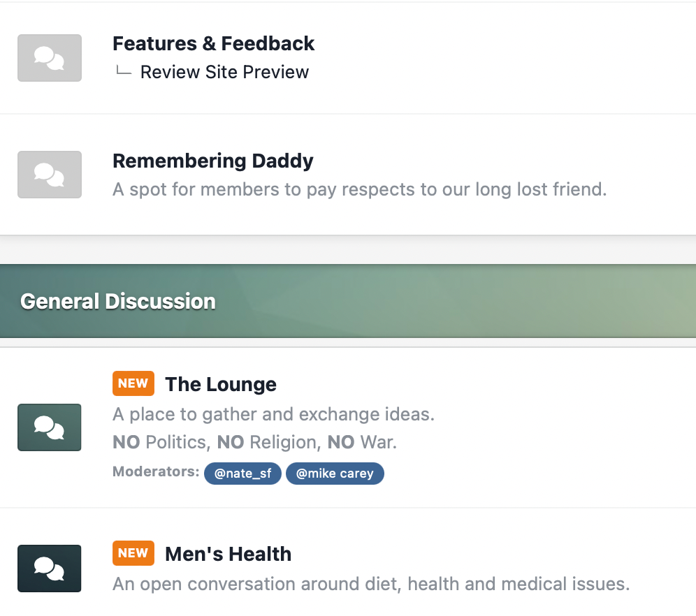View moderator @mike carey profile tag

(x=335, y=474)
